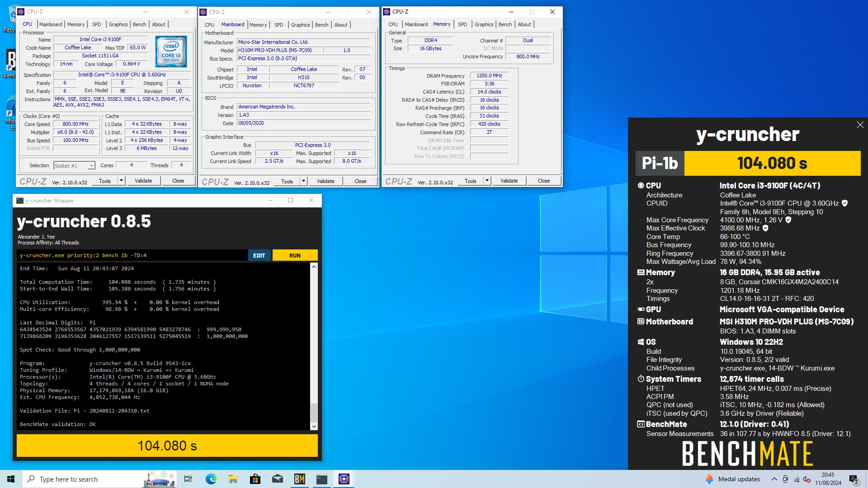Click the BIOS Version value 1.A3

point(304,115)
